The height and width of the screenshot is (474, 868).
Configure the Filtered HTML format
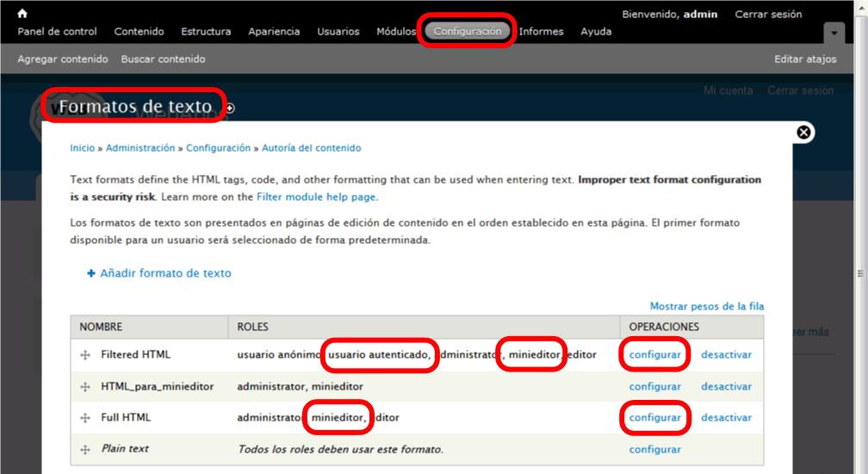(654, 355)
